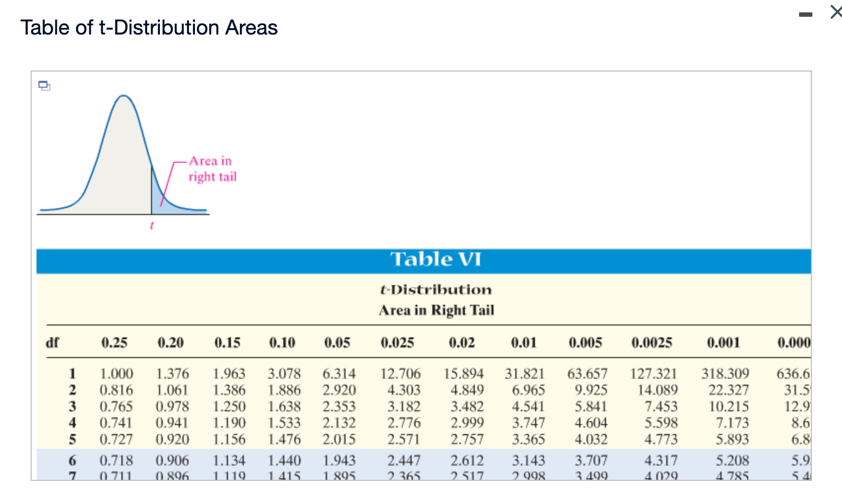Click the value 5.208 in row 6
Viewport: 842px width, 504px height.
click(732, 460)
